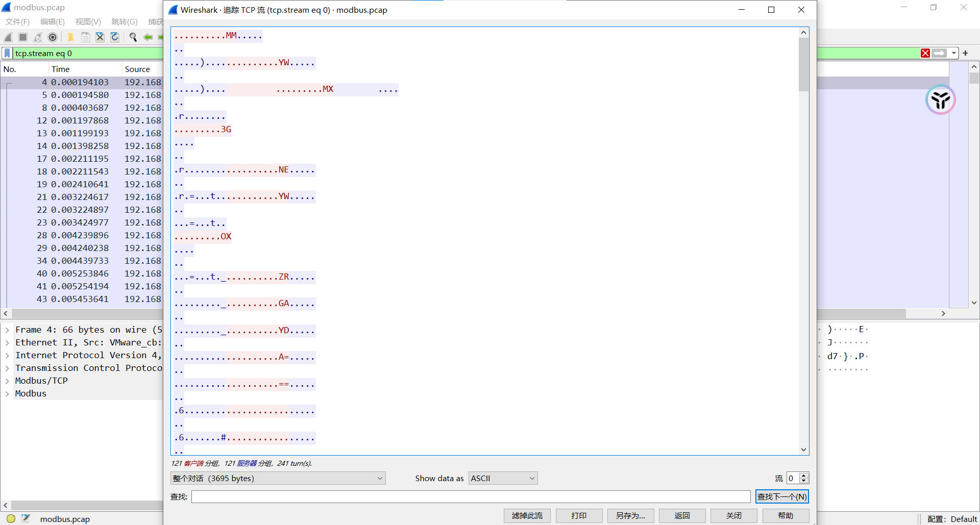Click the stop capture square icon

[23, 37]
